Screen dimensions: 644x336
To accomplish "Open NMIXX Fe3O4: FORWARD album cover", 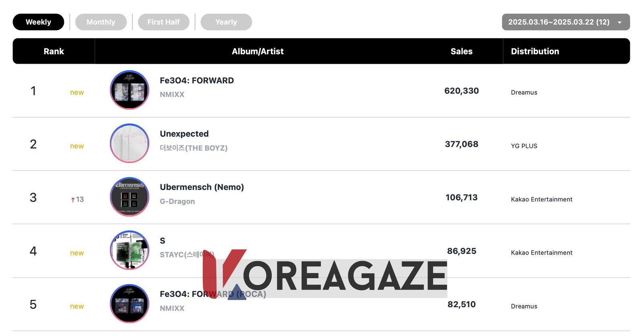I will (x=129, y=90).
